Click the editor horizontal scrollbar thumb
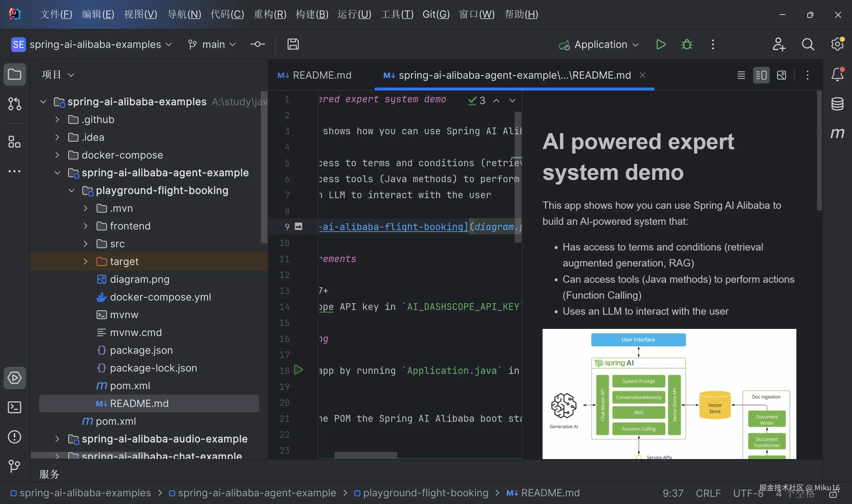852x504 pixels. tap(365, 455)
